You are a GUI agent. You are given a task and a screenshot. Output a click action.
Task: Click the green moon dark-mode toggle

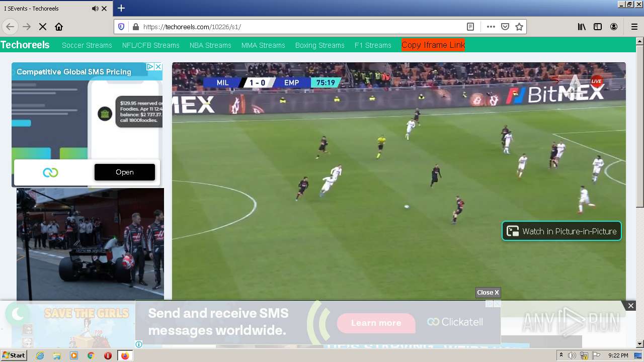click(18, 315)
